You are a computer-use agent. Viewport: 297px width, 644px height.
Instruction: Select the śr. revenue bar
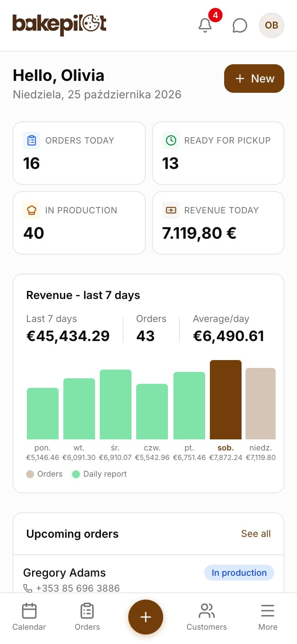(x=116, y=404)
